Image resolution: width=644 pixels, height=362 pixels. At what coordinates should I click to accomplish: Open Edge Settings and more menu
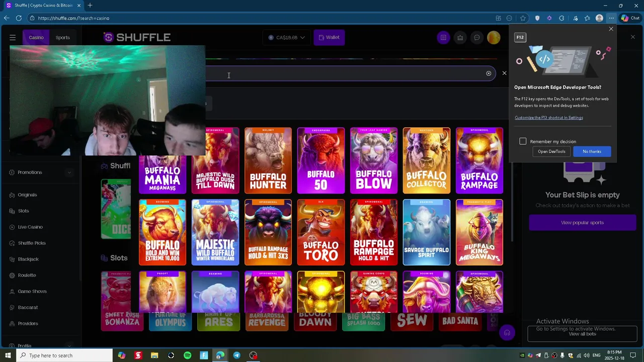(611, 18)
